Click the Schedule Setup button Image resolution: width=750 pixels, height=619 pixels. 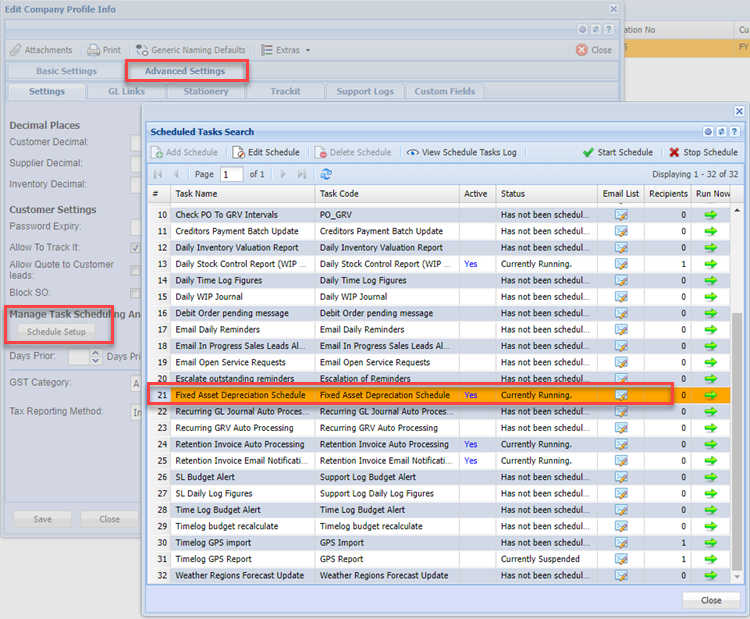tap(56, 331)
